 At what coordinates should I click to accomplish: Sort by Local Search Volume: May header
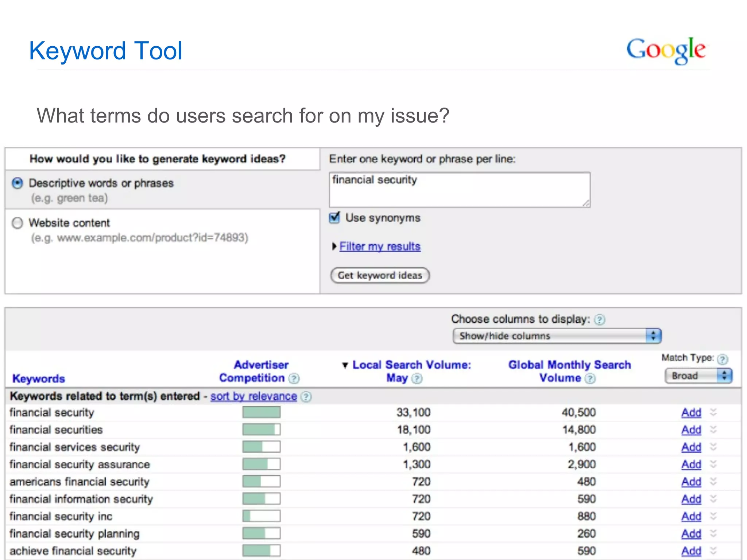(x=411, y=372)
